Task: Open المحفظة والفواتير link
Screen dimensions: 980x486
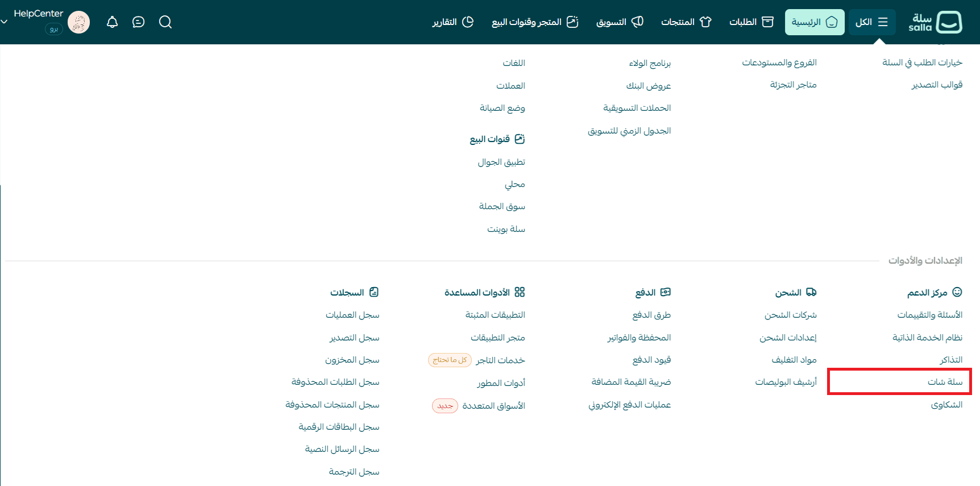Action: [x=639, y=338]
